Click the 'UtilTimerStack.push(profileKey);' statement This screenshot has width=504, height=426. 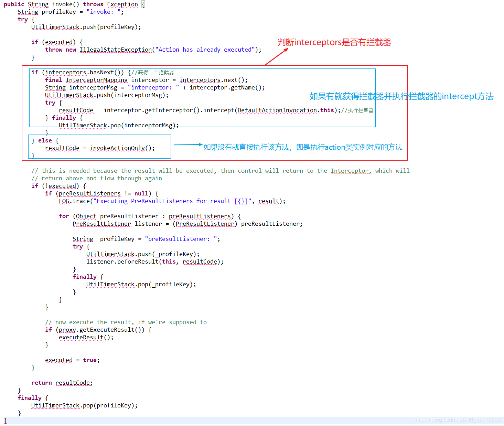coord(86,27)
